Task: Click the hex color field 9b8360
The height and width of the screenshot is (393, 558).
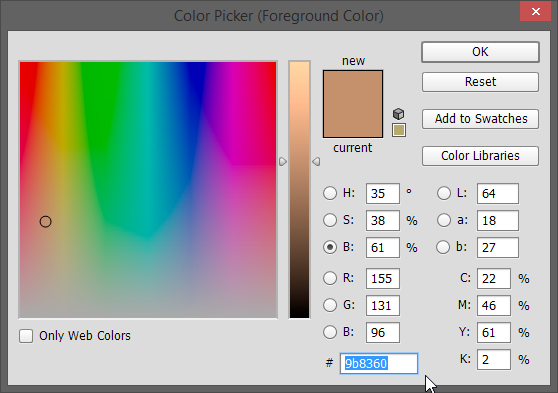Action: 379,363
